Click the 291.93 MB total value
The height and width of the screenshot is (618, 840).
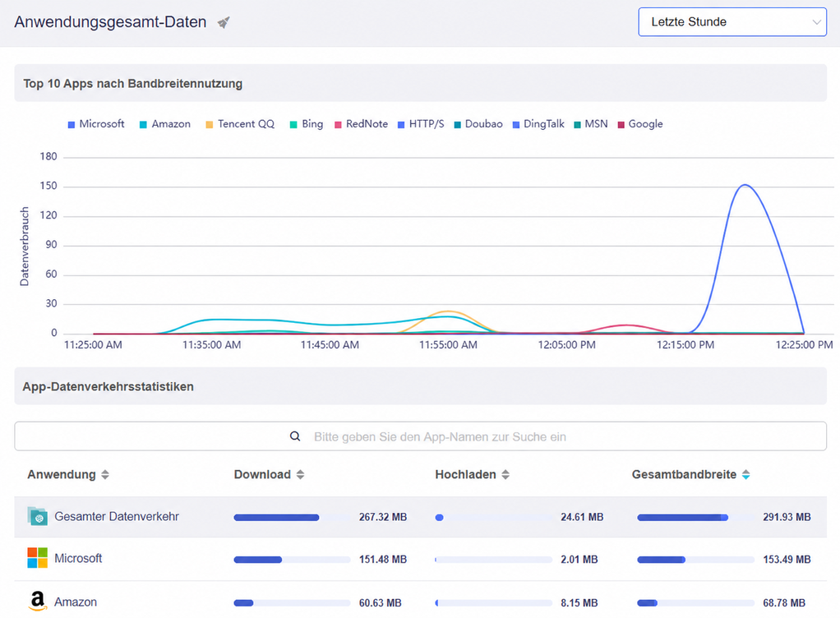[787, 517]
